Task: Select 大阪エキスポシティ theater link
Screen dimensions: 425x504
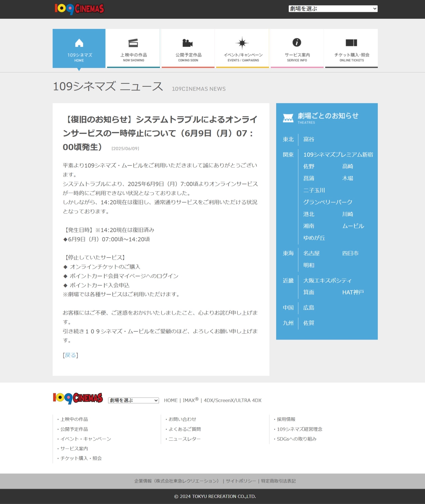Action: point(327,281)
